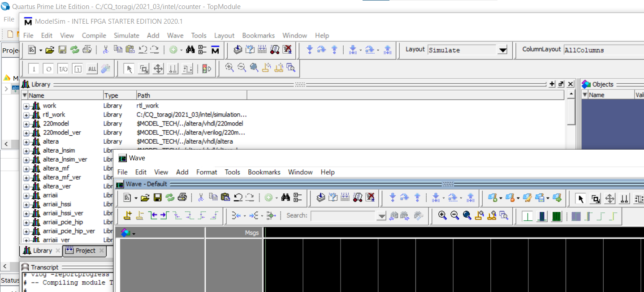Click Insert Cursor icon in Wave toolbar
The image size is (644, 292).
click(x=127, y=215)
